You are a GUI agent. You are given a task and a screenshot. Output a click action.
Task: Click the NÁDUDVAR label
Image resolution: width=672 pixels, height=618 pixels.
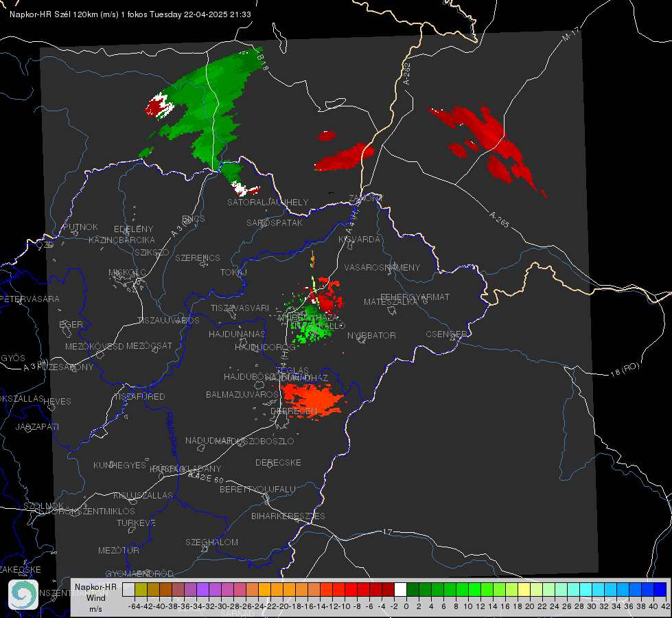pyautogui.click(x=209, y=441)
